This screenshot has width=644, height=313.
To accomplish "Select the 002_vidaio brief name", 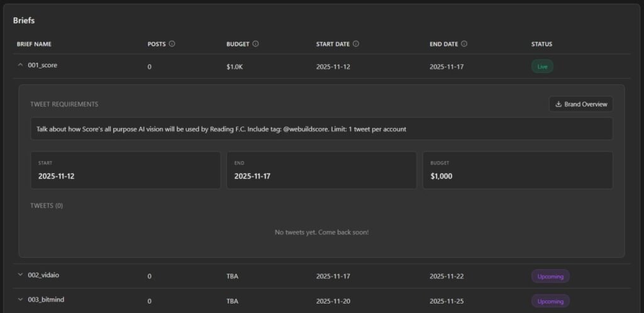I will pyautogui.click(x=43, y=275).
